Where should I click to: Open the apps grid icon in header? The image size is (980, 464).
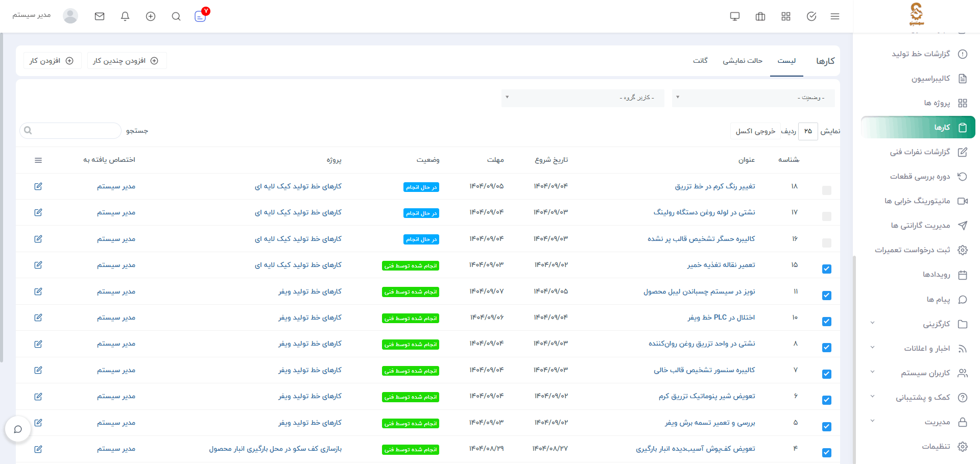(786, 16)
